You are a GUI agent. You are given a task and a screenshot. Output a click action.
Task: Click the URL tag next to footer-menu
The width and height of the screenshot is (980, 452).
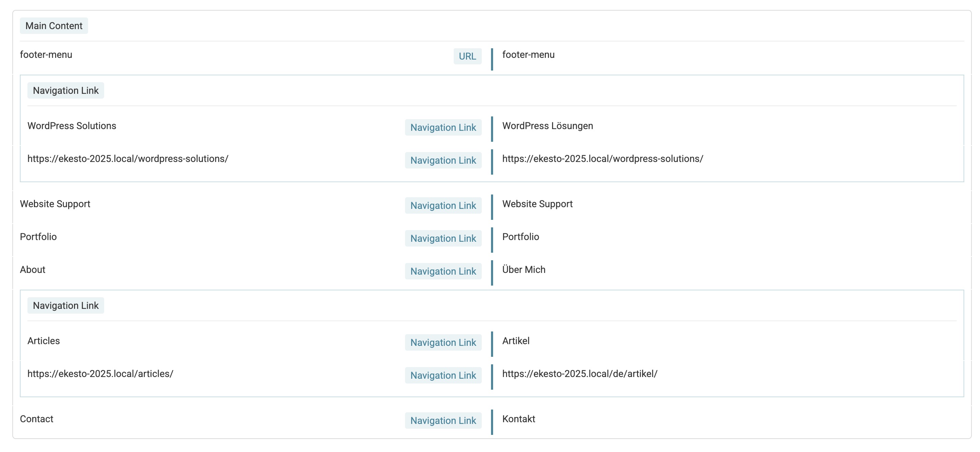coord(467,56)
